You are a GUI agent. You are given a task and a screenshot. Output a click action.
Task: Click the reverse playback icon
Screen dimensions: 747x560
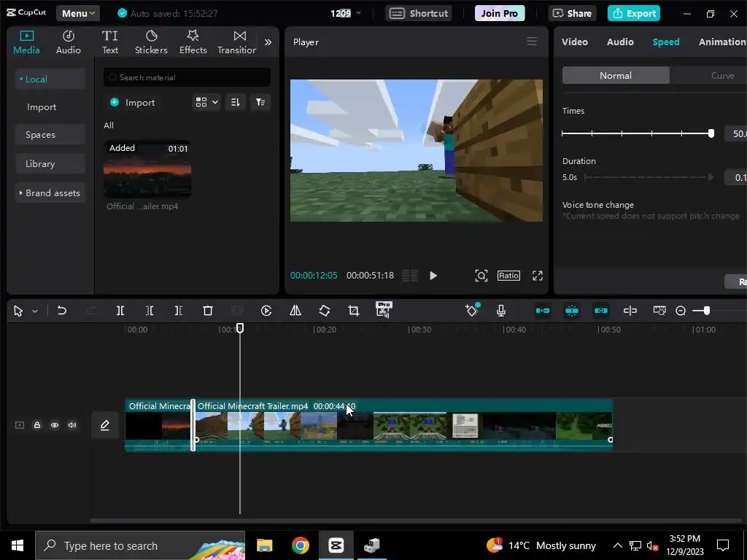point(266,311)
